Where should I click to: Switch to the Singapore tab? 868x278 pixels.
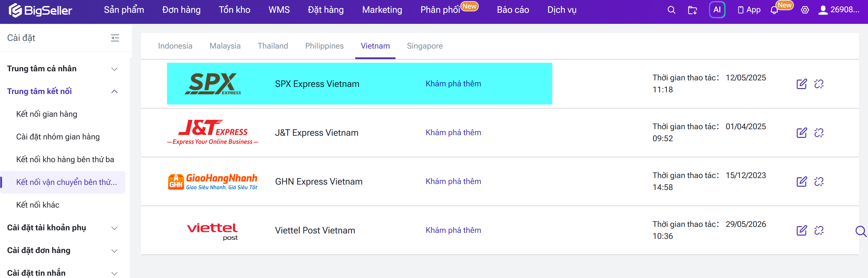click(x=425, y=46)
